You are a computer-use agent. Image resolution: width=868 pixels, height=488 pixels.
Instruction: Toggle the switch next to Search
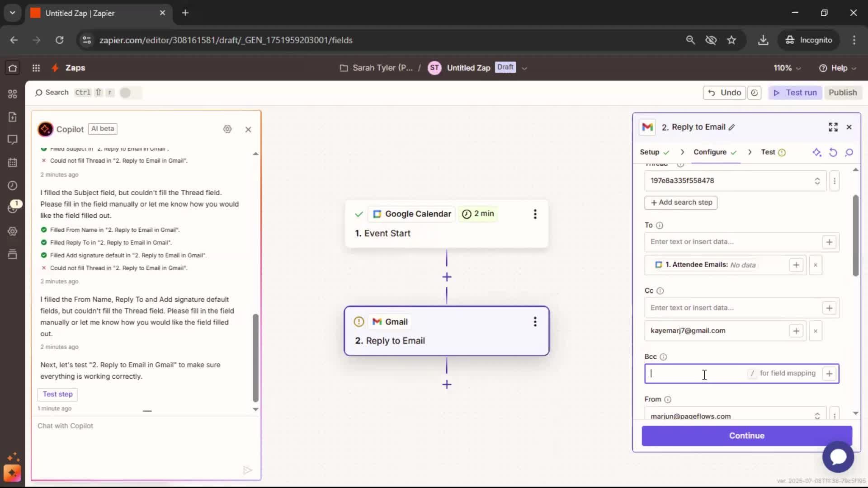click(x=130, y=93)
